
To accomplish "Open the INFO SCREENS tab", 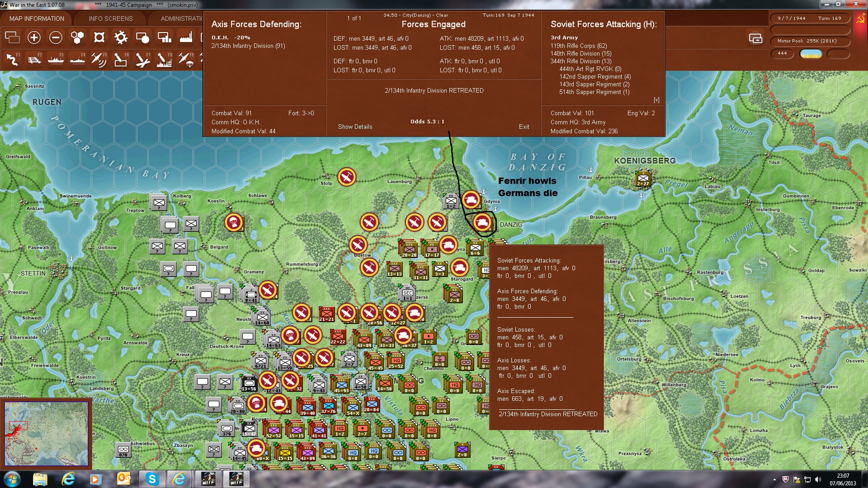I will coord(111,19).
